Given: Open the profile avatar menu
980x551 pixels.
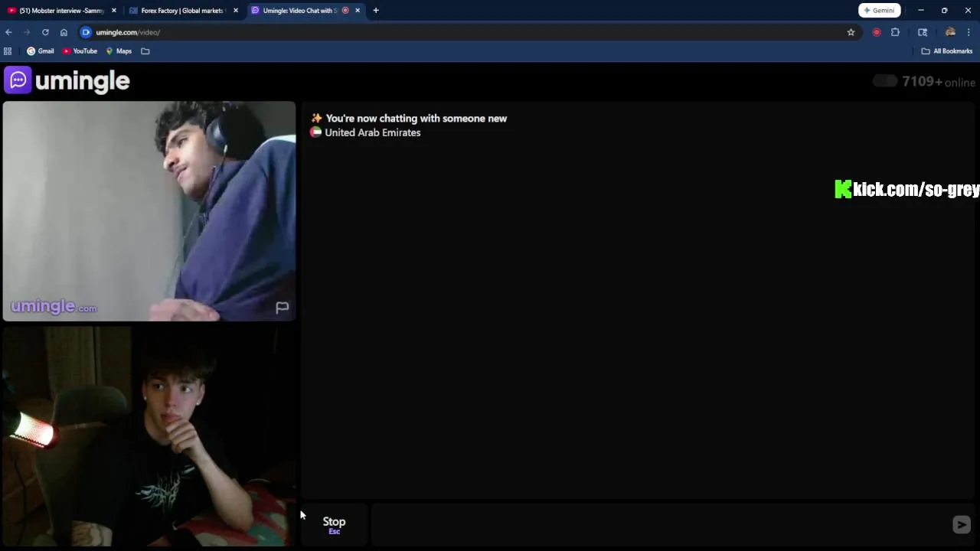Looking at the screenshot, I should pyautogui.click(x=950, y=32).
